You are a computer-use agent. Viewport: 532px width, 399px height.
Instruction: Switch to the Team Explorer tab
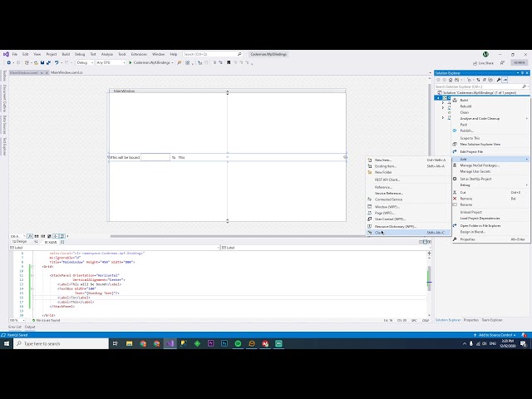pos(492,320)
